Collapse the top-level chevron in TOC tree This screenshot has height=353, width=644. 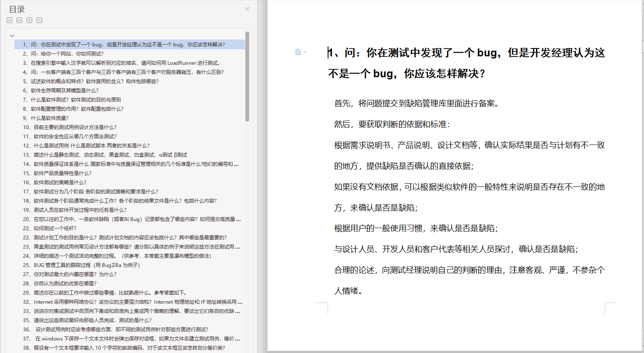(12, 36)
